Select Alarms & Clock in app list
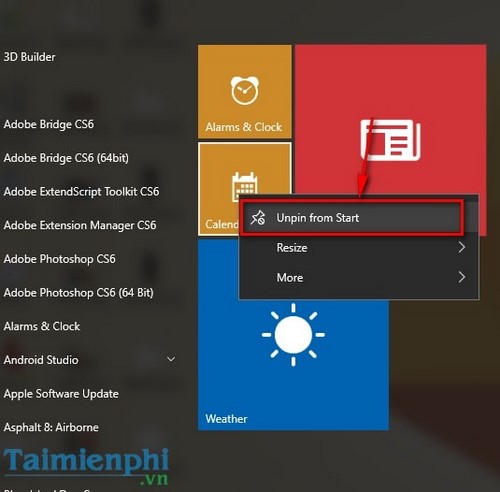500x492 pixels. (42, 326)
